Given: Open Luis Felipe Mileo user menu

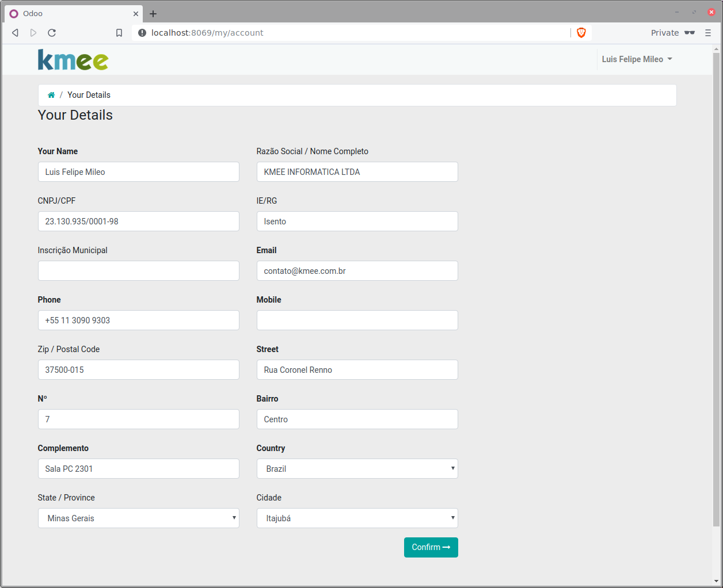Looking at the screenshot, I should pyautogui.click(x=637, y=59).
